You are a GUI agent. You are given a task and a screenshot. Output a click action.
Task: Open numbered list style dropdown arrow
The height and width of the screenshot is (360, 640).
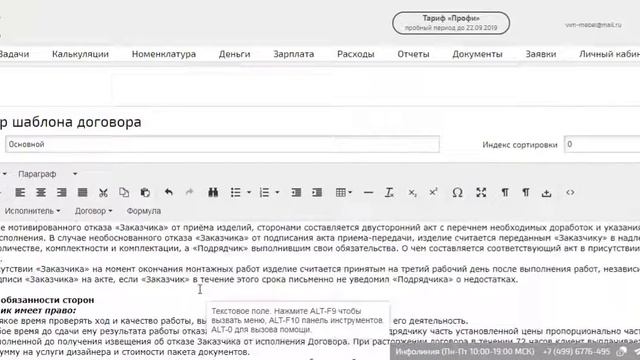pyautogui.click(x=278, y=192)
